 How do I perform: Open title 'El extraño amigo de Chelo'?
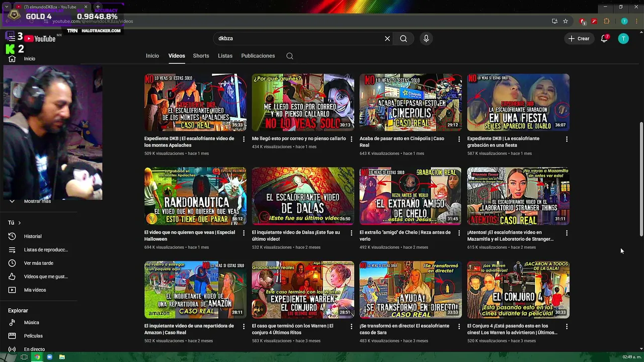[x=405, y=236]
